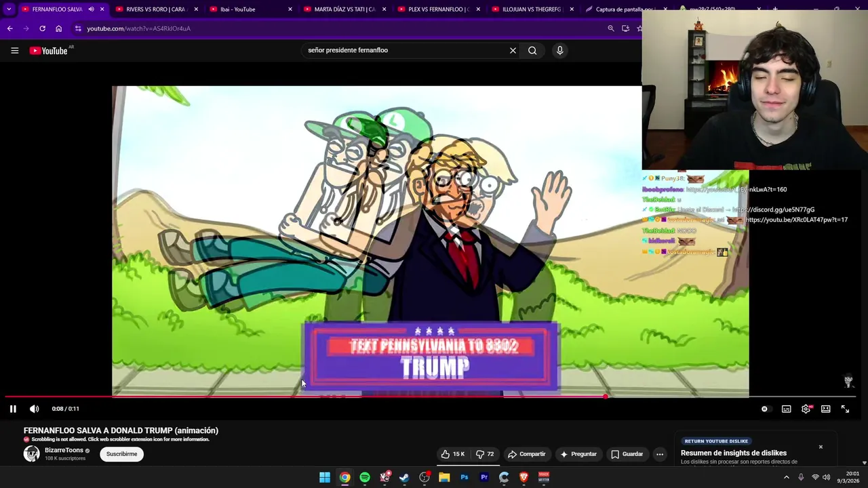Open the Preguntar AI button
This screenshot has width=868, height=488.
[578, 454]
